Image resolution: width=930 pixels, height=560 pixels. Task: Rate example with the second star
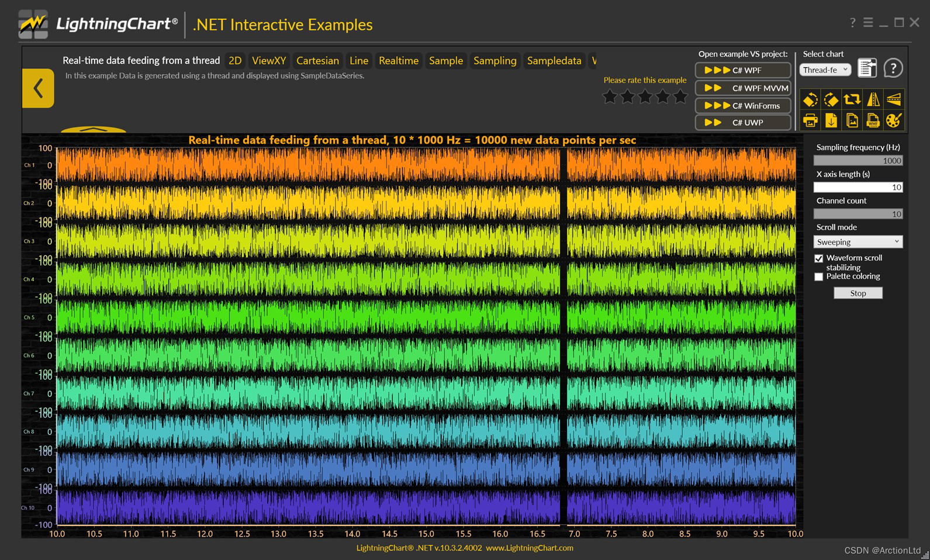[x=627, y=96]
